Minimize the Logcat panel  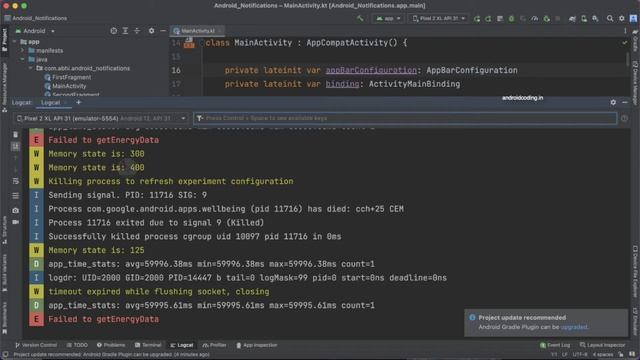[625, 102]
